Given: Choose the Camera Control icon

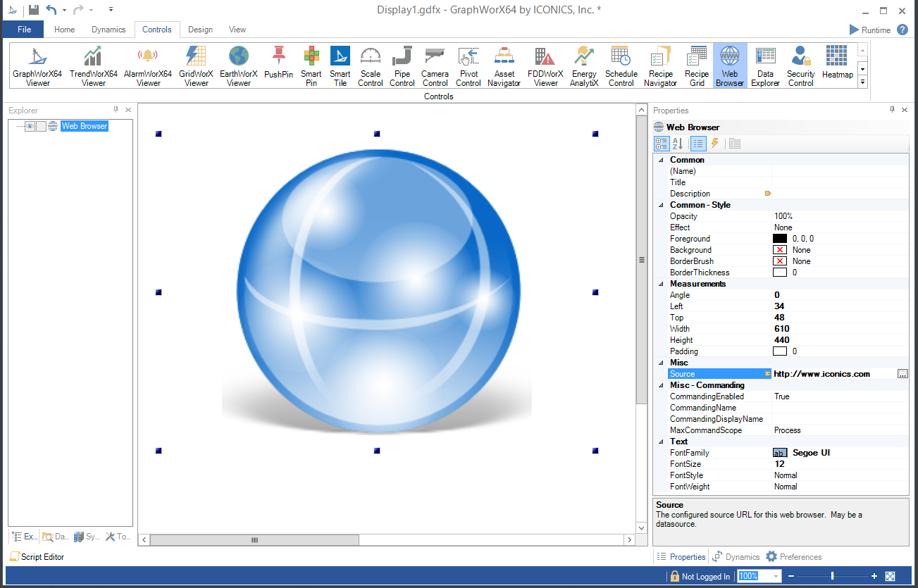Looking at the screenshot, I should (x=435, y=66).
